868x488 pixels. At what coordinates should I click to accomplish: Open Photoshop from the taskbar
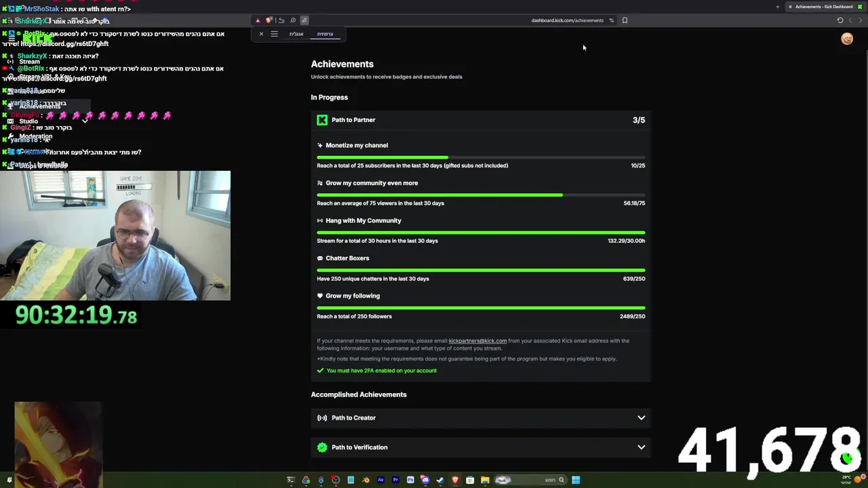tap(411, 480)
